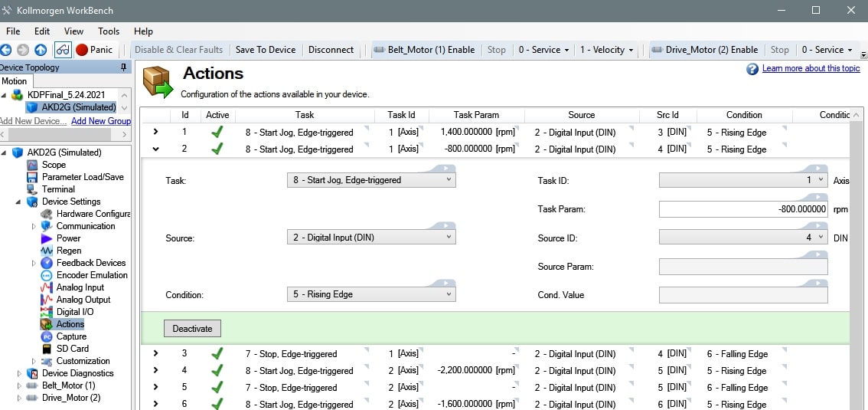
Task: Open the Scope tree icon
Action: click(33, 165)
